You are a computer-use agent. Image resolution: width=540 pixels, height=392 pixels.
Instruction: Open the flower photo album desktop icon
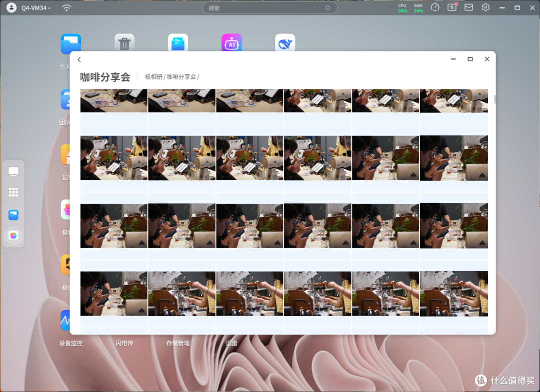[x=65, y=209]
